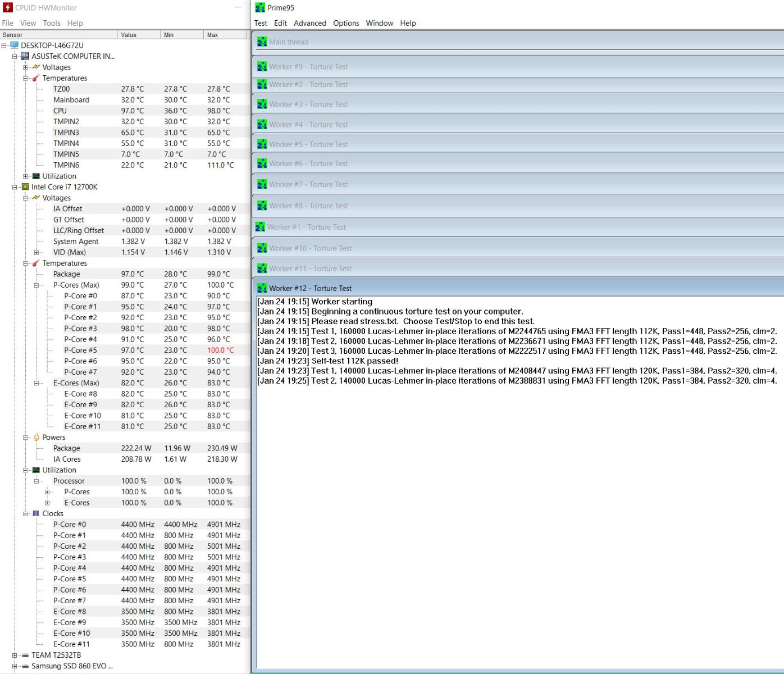Click the 'Self-test 112K passed!' log line
Viewport: 784px width, 674px height.
327,361
